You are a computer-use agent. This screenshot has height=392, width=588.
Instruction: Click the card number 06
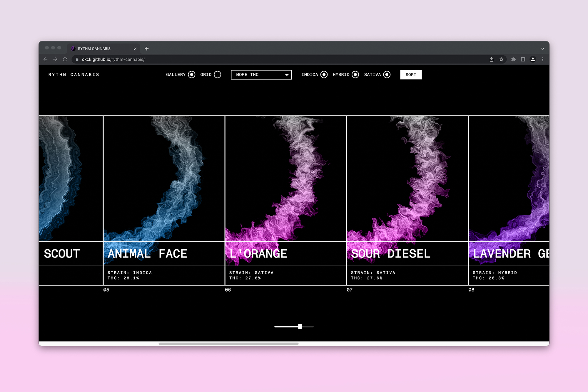coord(228,290)
